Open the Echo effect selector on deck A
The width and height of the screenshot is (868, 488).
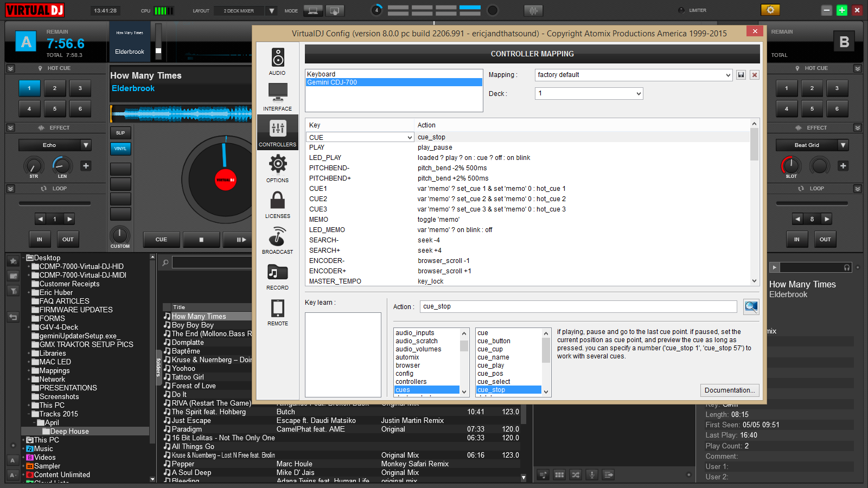click(54, 145)
